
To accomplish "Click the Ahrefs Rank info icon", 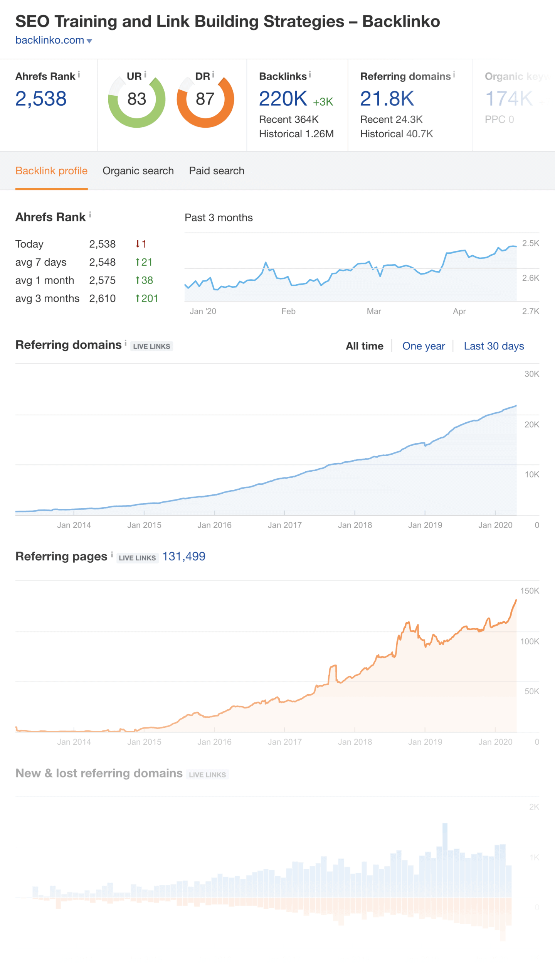I will click(x=80, y=74).
